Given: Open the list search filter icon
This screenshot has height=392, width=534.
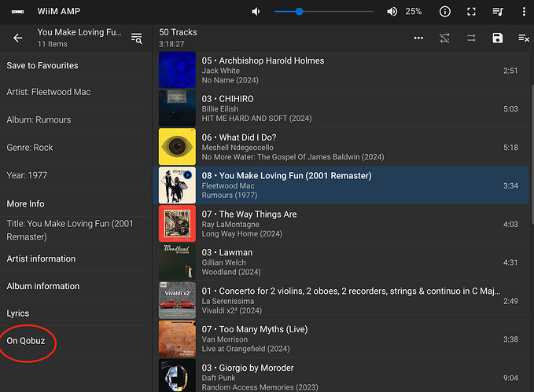Looking at the screenshot, I should 137,38.
